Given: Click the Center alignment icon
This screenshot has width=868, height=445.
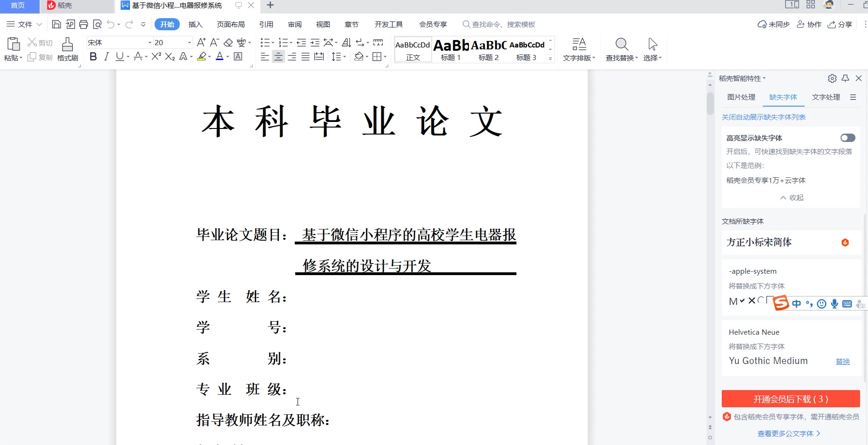Looking at the screenshot, I should pyautogui.click(x=278, y=56).
